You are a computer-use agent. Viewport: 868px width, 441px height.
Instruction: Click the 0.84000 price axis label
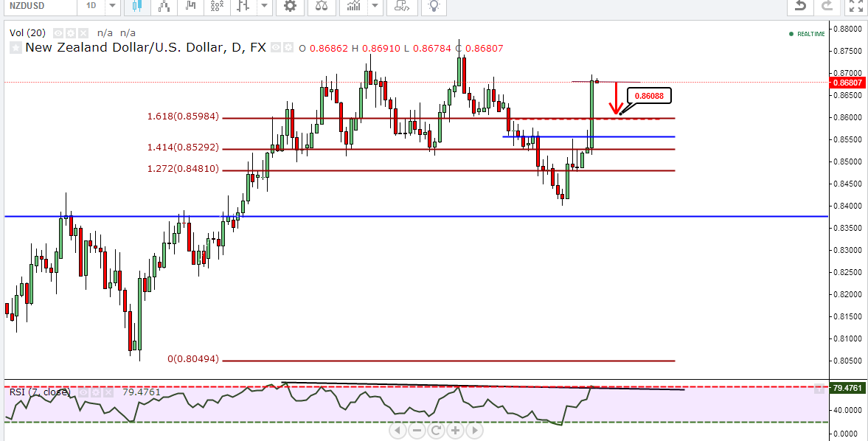coord(848,206)
